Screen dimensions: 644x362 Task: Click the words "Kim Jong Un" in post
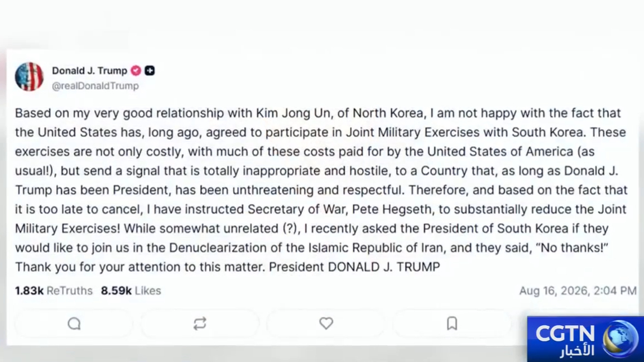coord(293,113)
